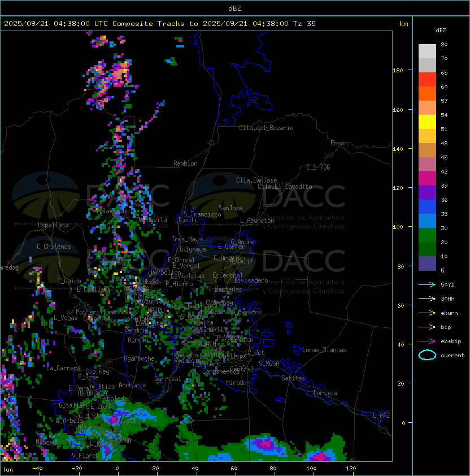Click the '180' tick on vertical axis

[x=398, y=71]
